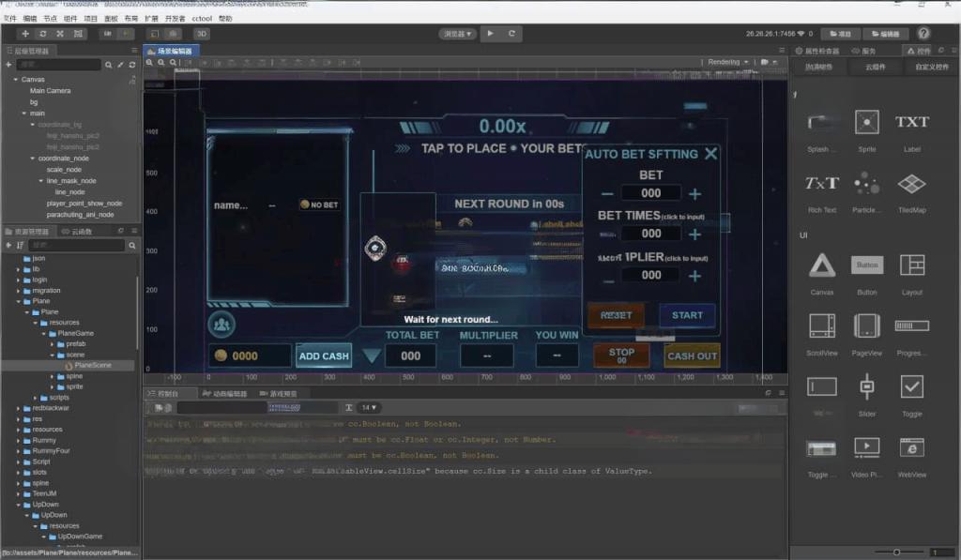The height and width of the screenshot is (560, 961).
Task: Click the play preview button
Action: (490, 34)
